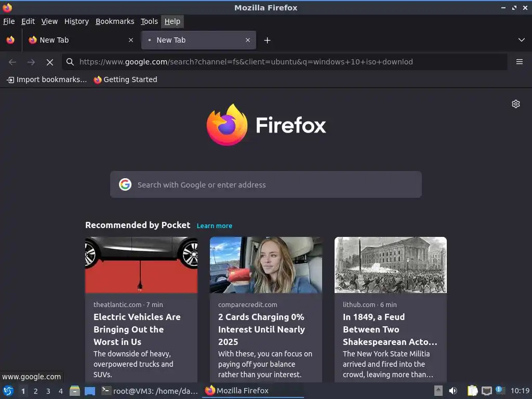Open New Tab personalize gear icon
Viewport: 532px width, 399px height.
pyautogui.click(x=516, y=104)
